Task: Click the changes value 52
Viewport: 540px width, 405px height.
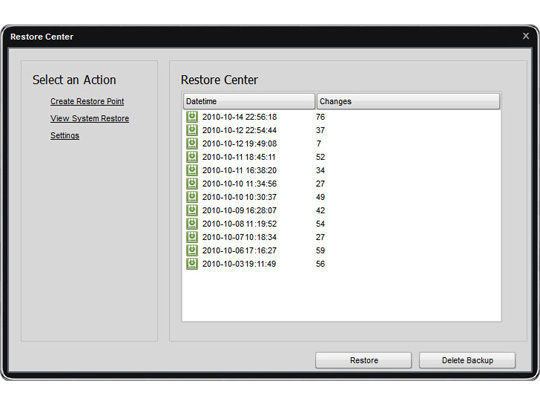Action: (x=320, y=157)
